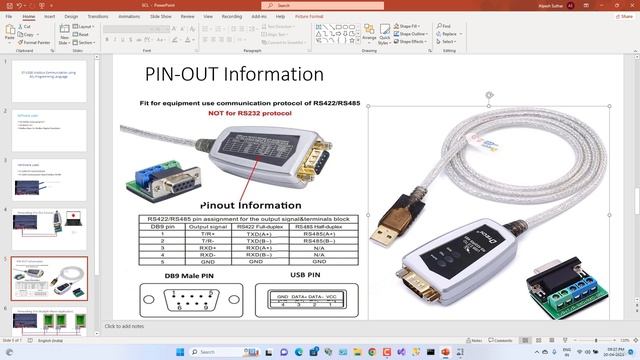640x360 pixels.
Task: Click the 'Click to add notes' area
Action: point(124,326)
